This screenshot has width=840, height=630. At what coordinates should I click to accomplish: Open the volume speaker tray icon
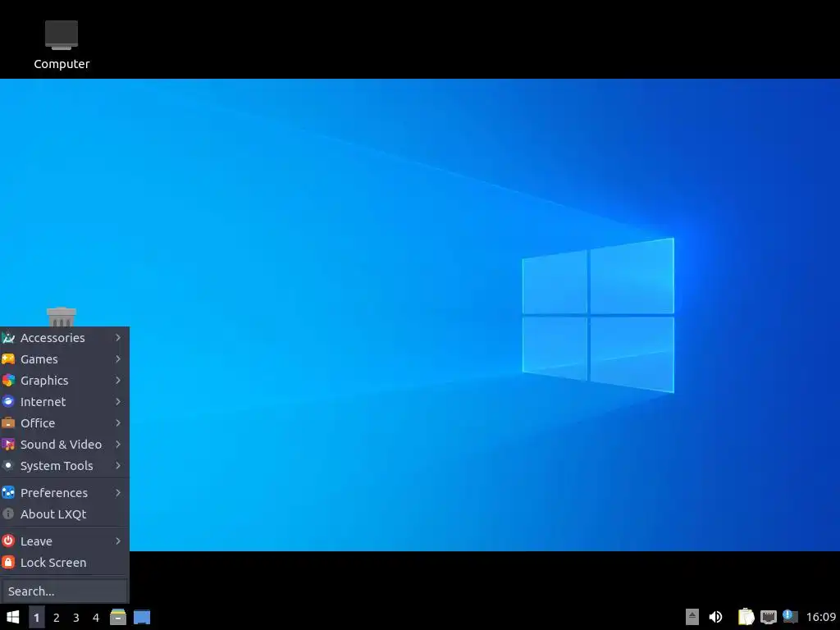(715, 617)
